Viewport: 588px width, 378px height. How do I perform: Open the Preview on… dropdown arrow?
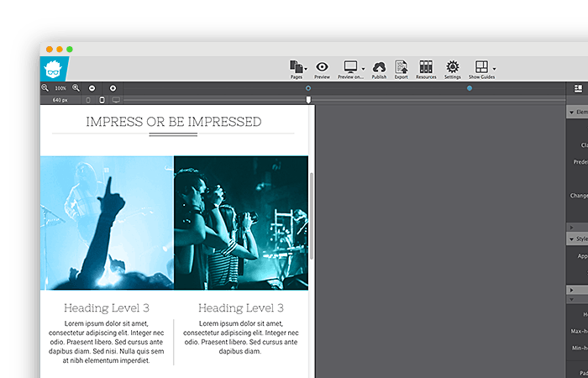coord(363,69)
